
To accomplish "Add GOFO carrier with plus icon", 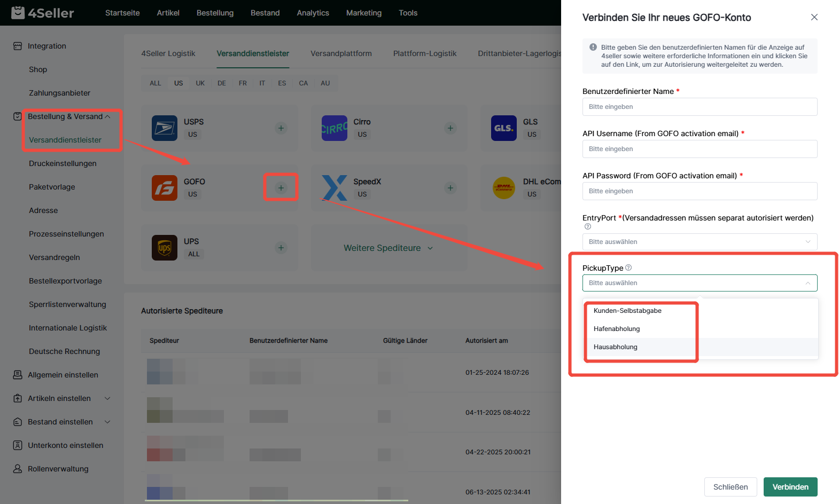I will 281,188.
